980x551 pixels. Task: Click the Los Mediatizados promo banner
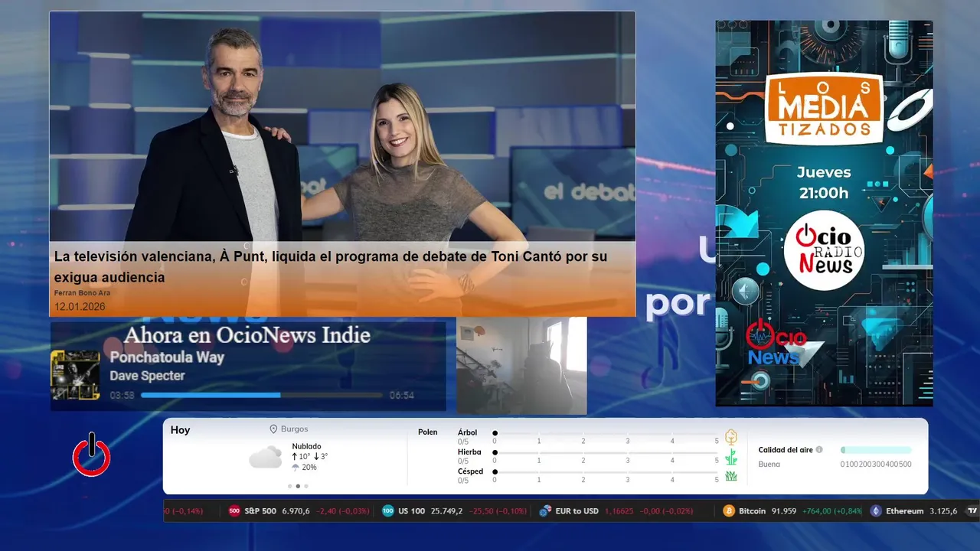click(824, 214)
